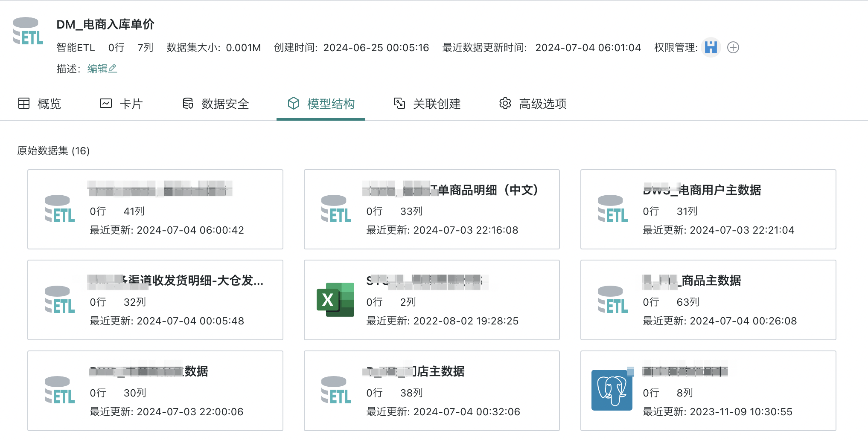Open the 渠道收发货明细-大仓发 dataset card

pos(175,281)
